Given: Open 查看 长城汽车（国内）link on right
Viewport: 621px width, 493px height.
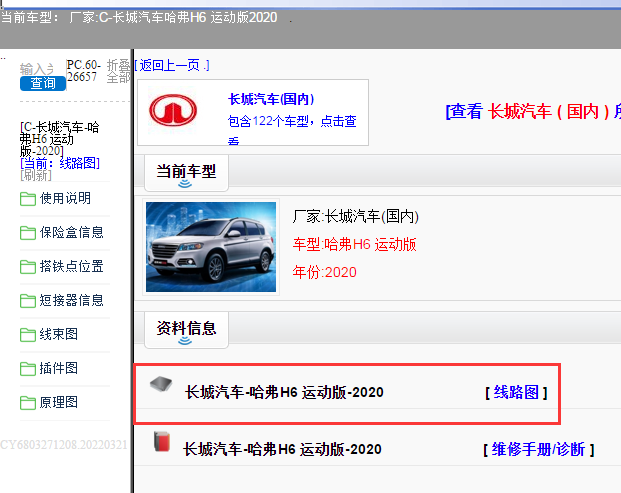Looking at the screenshot, I should pos(533,111).
